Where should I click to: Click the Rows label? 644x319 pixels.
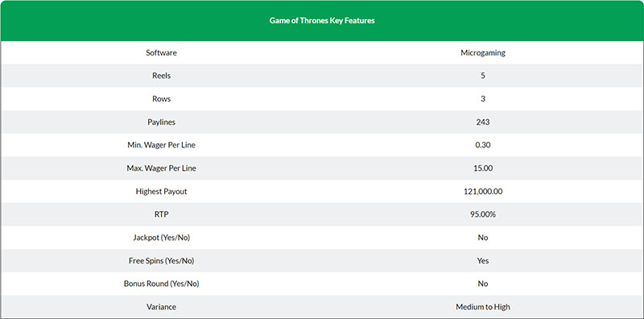[162, 99]
